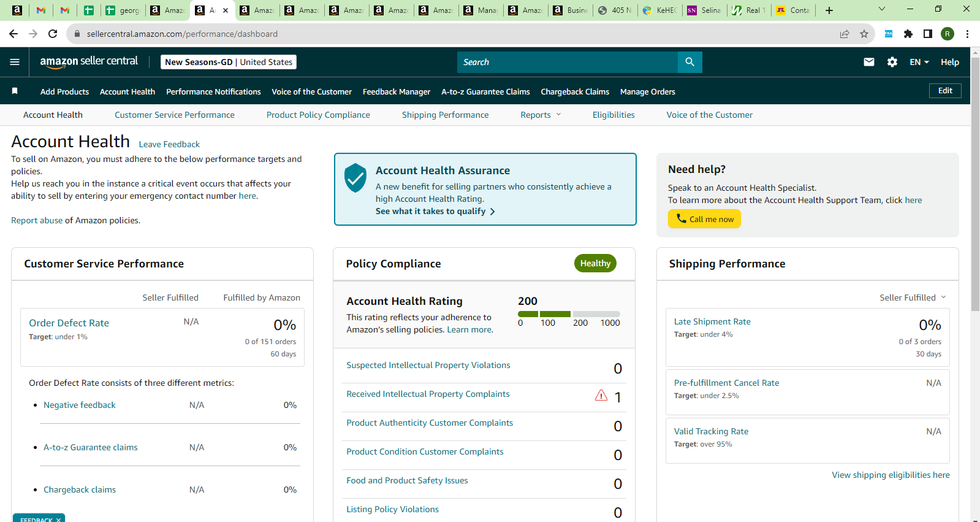Click the intellectual property complaints warning triangle
This screenshot has height=522, width=980.
601,395
